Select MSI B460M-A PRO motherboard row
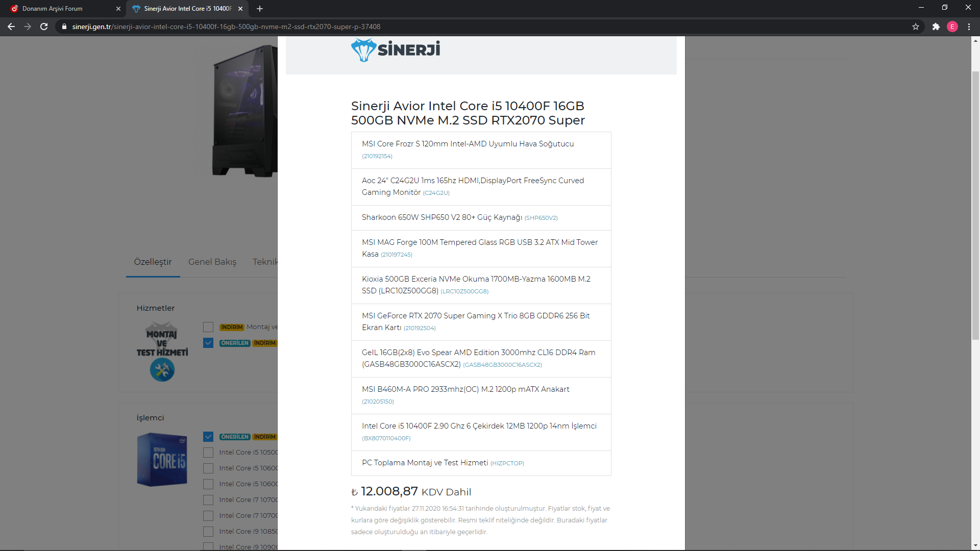The image size is (980, 551). [481, 396]
